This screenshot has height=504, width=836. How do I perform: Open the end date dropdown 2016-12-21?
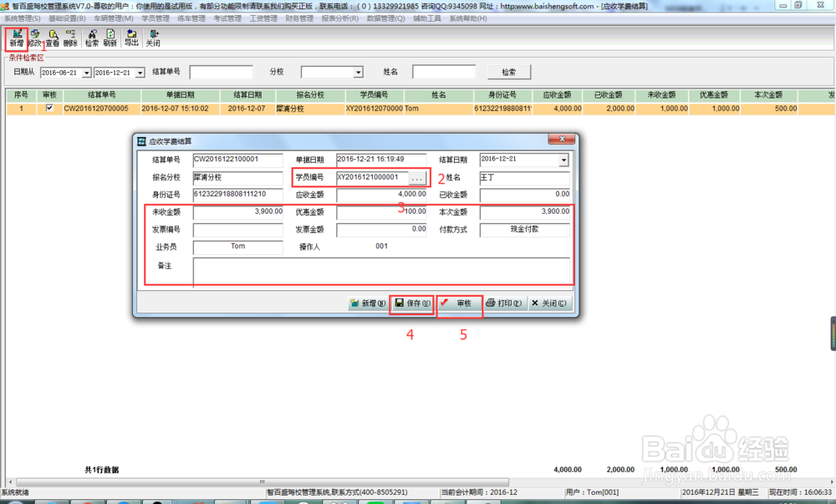click(x=140, y=73)
